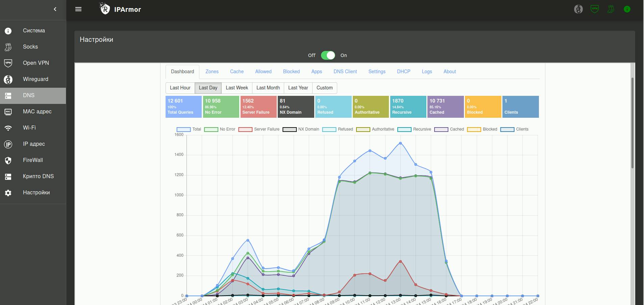
Task: Open the settings gear icon in the sidebar
Action: click(8, 193)
